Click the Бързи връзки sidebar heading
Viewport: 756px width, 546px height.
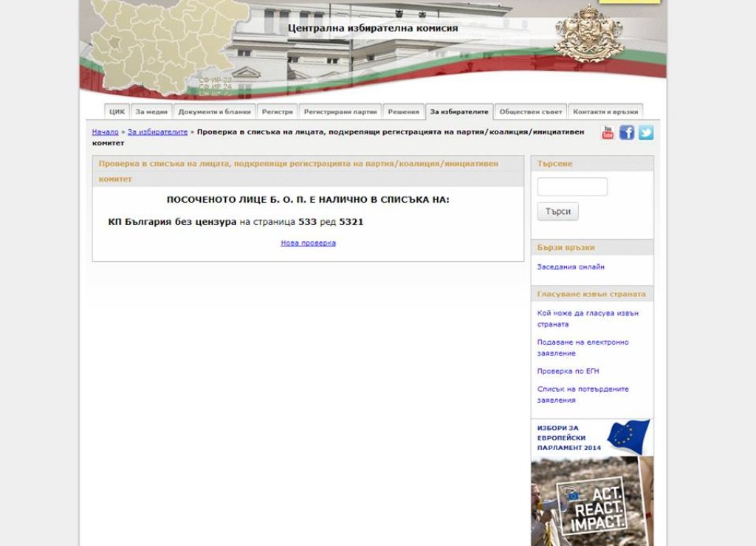566,248
